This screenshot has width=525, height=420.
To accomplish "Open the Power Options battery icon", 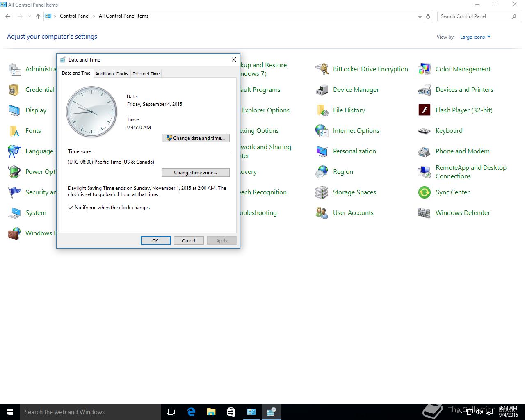I will [14, 172].
